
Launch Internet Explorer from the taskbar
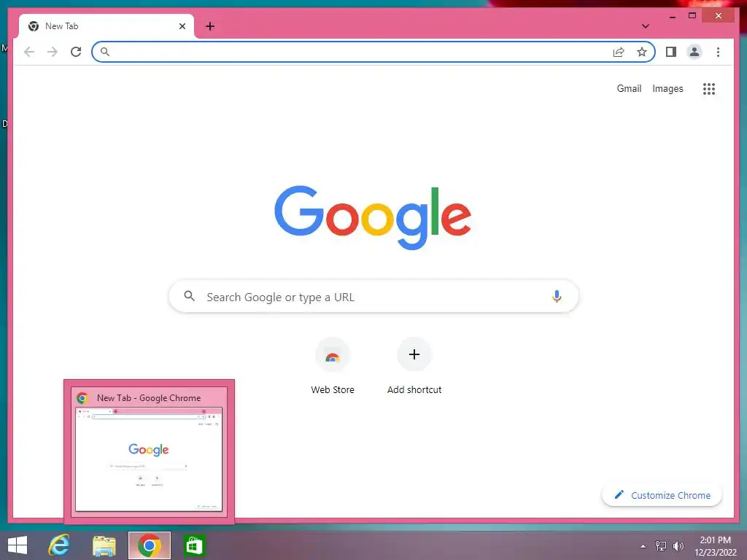[59, 545]
